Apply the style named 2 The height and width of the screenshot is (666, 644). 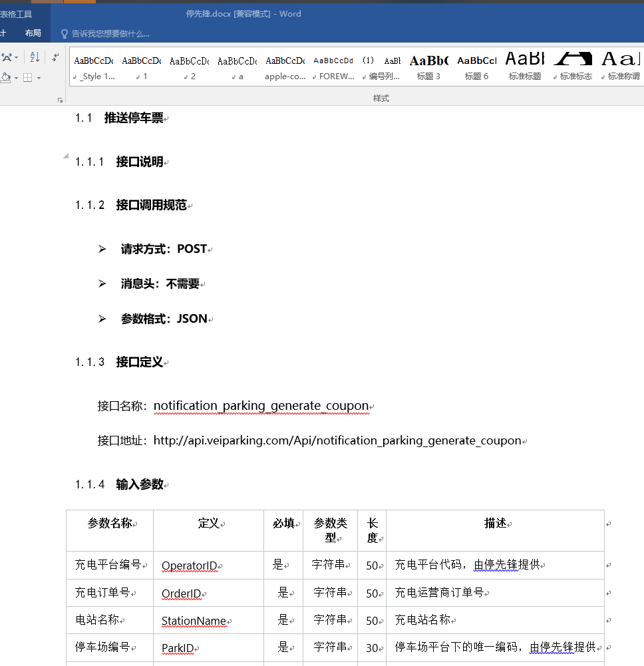tap(190, 68)
